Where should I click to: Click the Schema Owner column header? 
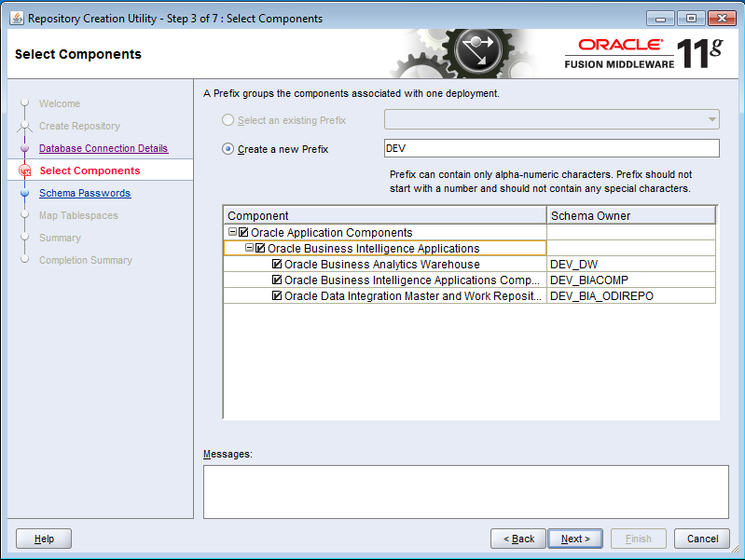coord(631,215)
